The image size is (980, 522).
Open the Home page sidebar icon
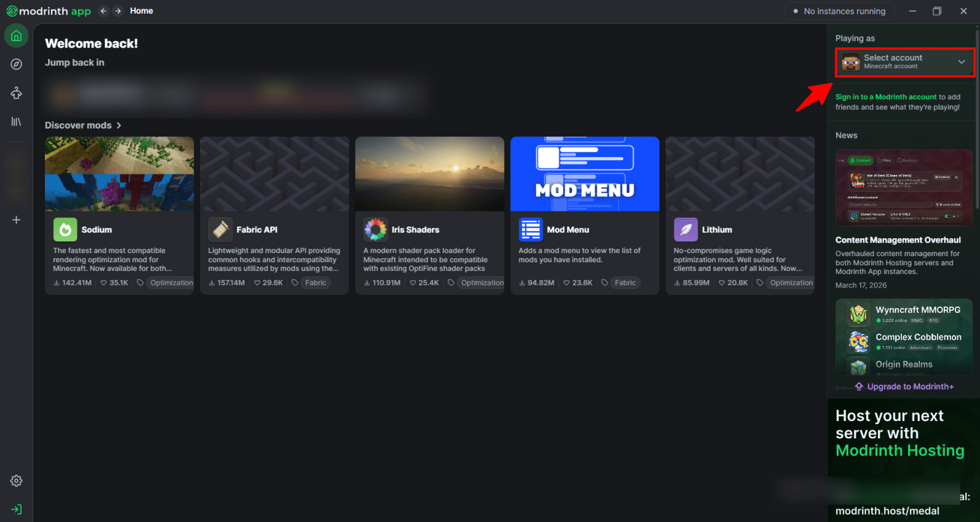coord(17,36)
